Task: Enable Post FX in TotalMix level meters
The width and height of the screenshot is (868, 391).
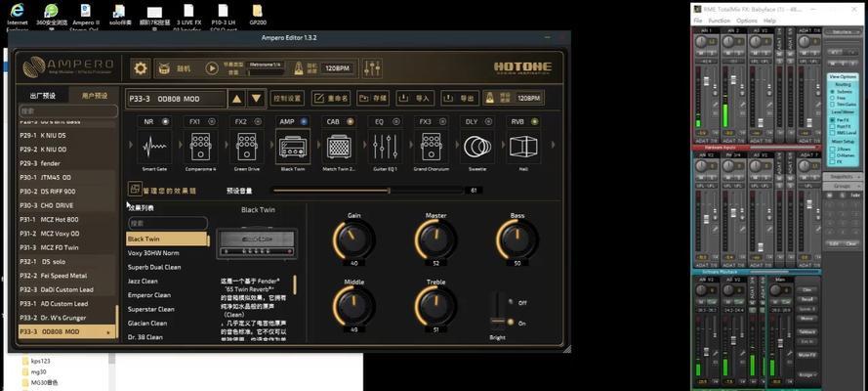Action: coord(832,126)
